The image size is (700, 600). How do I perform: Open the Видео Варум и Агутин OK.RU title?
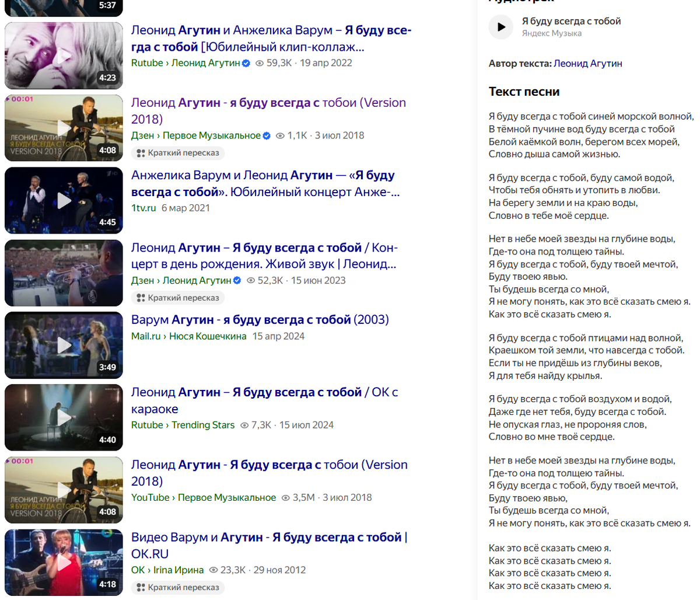269,545
